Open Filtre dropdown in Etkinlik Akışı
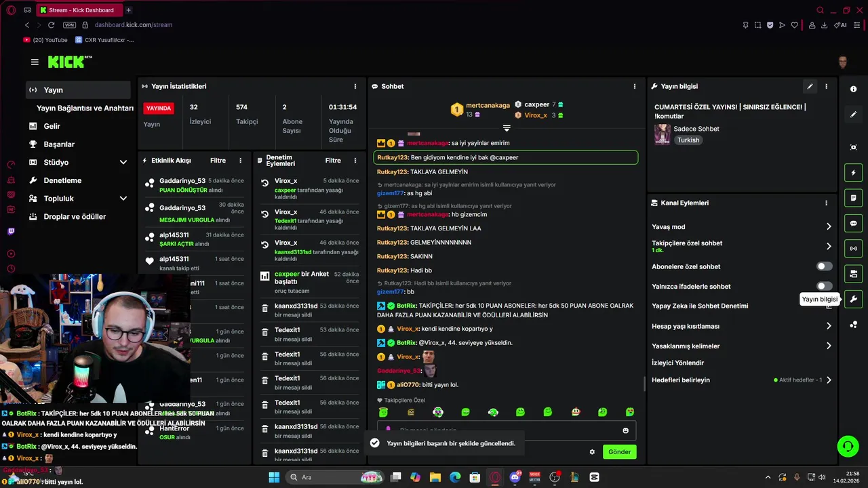This screenshot has height=488, width=868. [x=218, y=161]
